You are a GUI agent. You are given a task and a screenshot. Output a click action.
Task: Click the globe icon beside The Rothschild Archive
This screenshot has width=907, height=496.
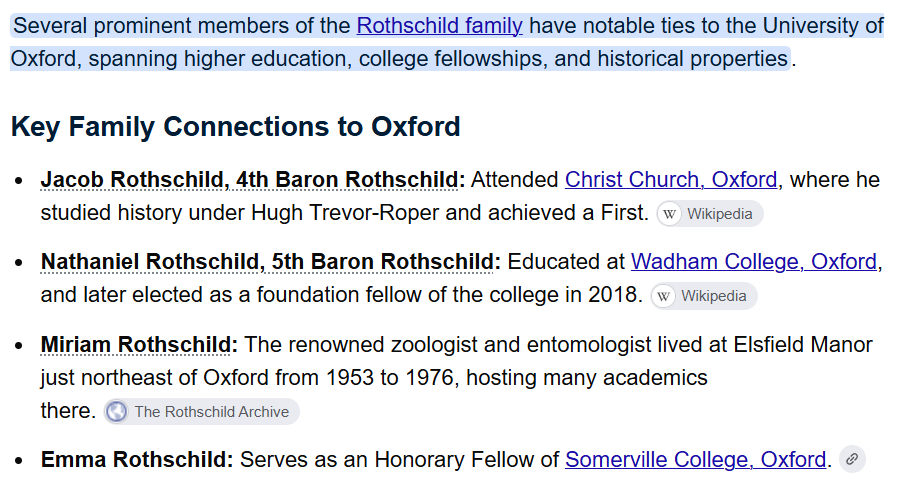(116, 412)
